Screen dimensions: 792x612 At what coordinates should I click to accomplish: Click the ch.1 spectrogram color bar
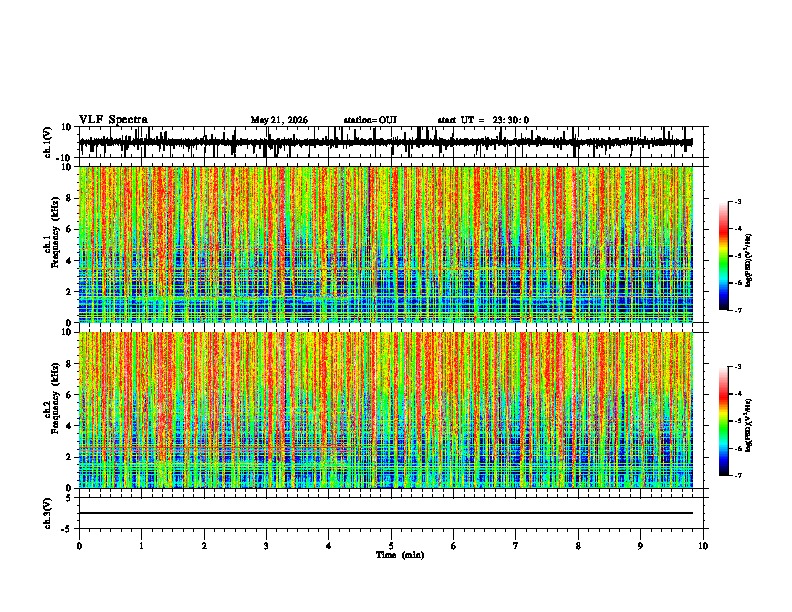723,256
